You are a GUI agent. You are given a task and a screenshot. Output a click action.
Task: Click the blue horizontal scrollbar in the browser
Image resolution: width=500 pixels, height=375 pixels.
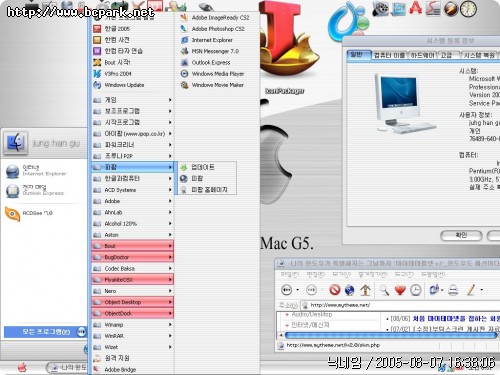390,335
